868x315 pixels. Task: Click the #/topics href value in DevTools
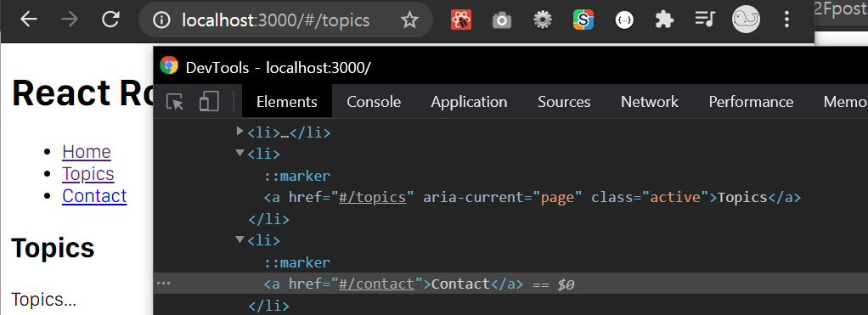[x=373, y=197]
